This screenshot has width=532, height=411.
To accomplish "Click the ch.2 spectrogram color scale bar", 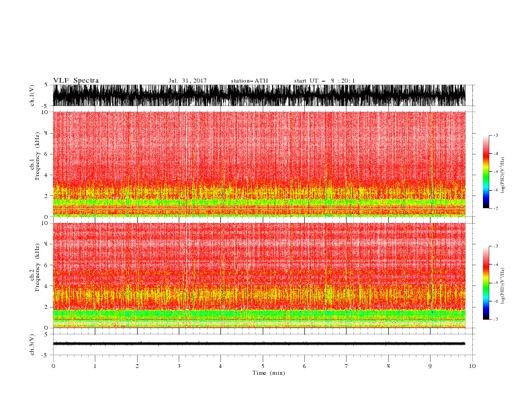I will click(x=486, y=283).
